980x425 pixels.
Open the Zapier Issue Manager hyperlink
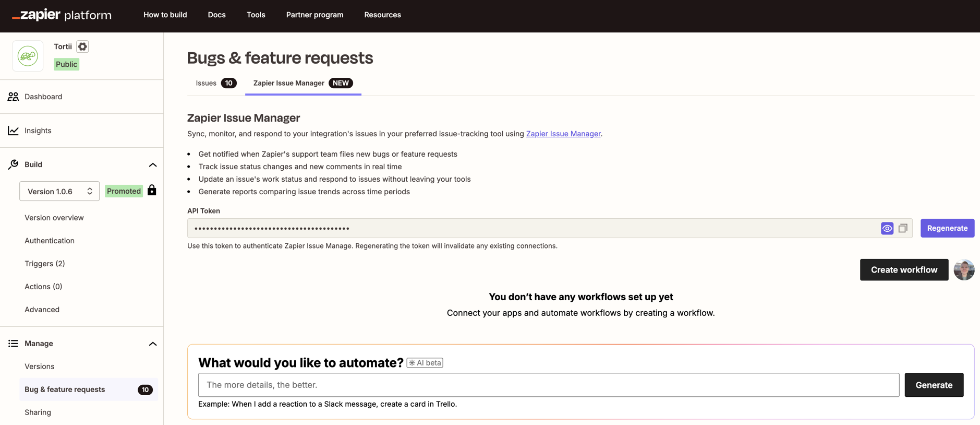[x=563, y=134]
